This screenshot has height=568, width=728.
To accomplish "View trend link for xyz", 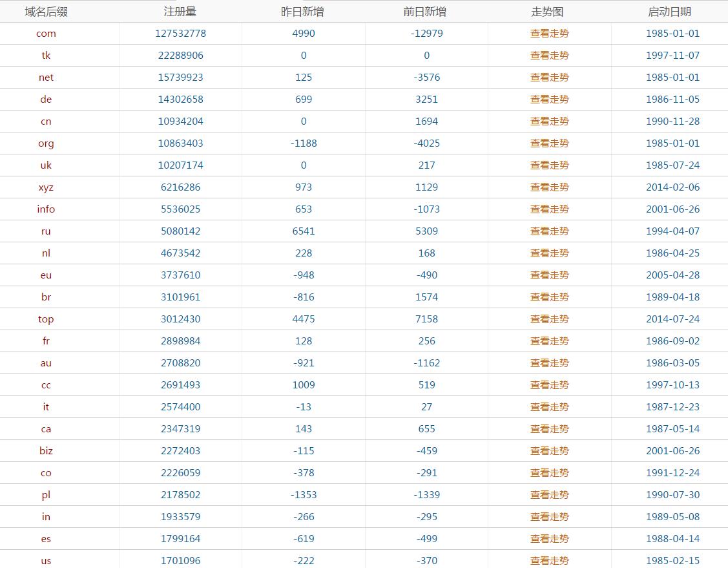I will point(549,187).
